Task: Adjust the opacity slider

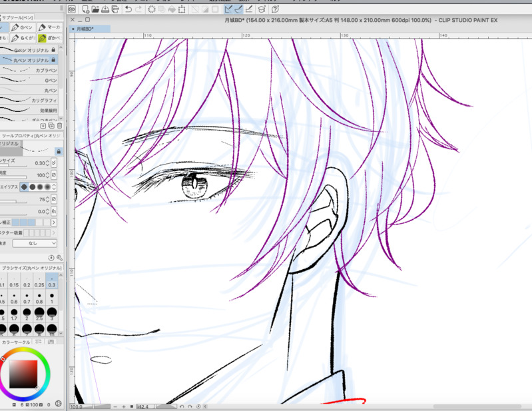Action: coord(13,177)
